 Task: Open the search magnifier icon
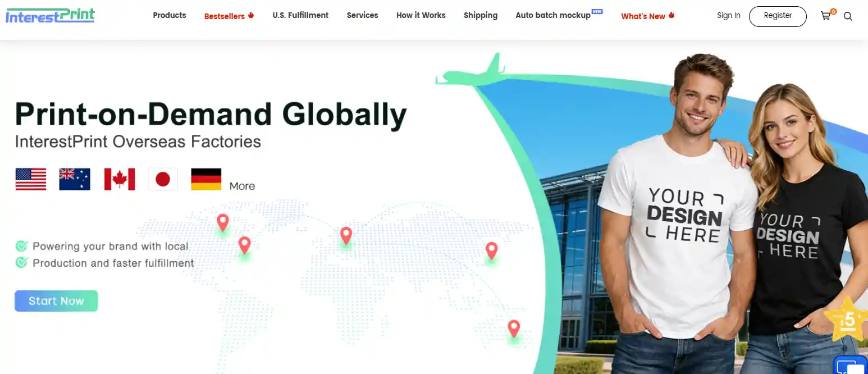tap(848, 16)
